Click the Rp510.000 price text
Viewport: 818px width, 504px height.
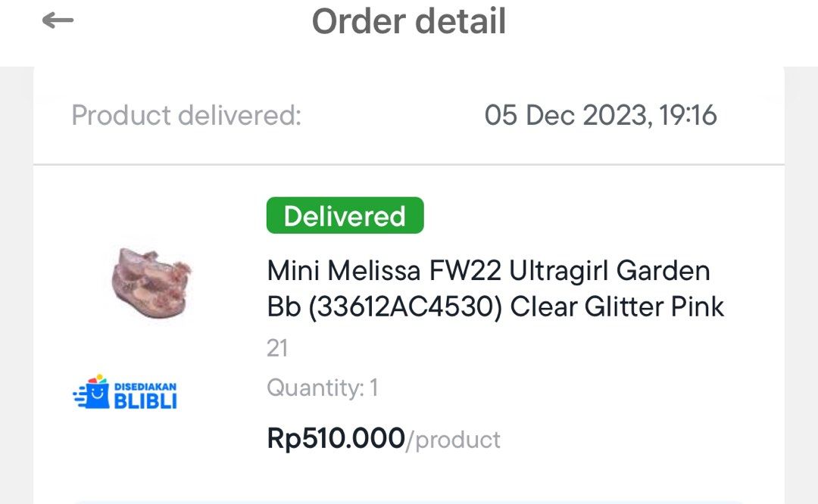click(336, 439)
